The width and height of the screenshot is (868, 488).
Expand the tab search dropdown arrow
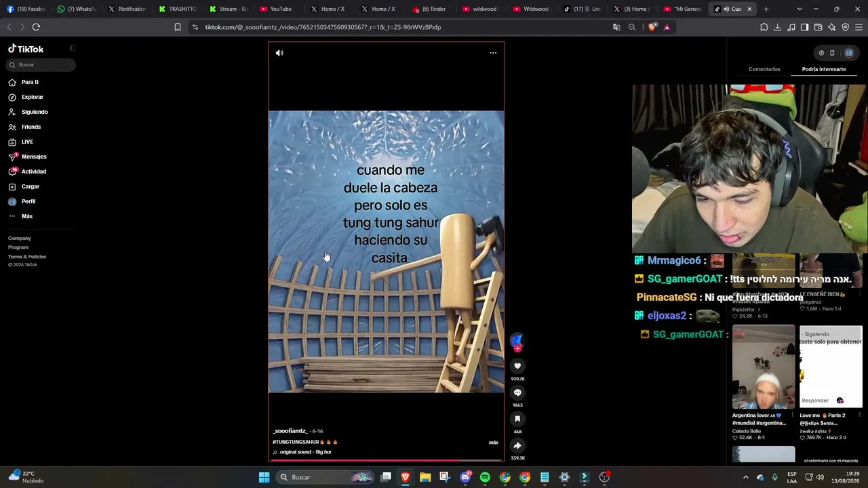[800, 9]
